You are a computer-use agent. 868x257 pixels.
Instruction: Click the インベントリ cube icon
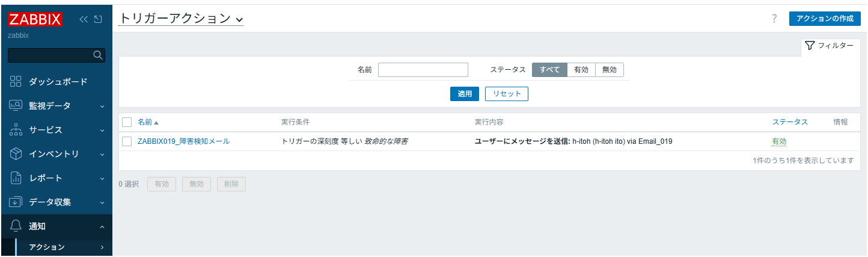click(x=16, y=154)
